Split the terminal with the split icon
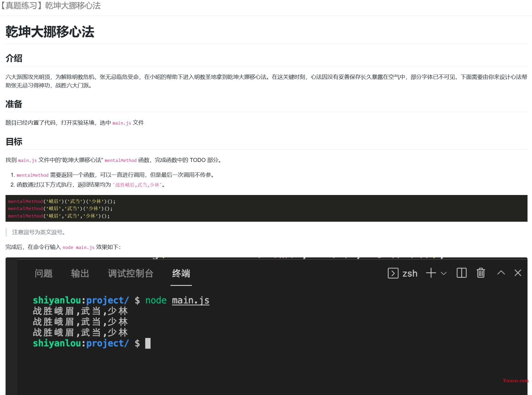This screenshot has width=532, height=395. coord(462,273)
